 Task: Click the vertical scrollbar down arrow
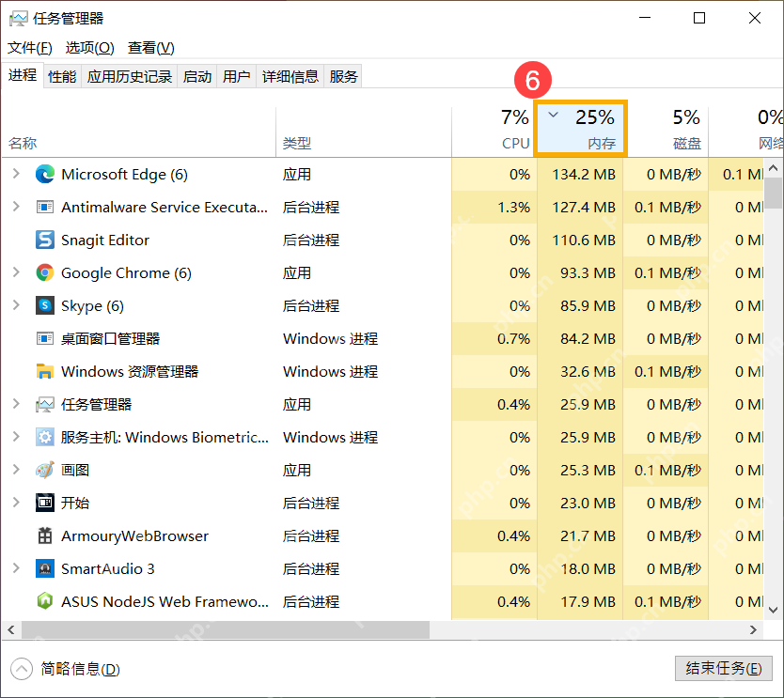click(x=774, y=610)
